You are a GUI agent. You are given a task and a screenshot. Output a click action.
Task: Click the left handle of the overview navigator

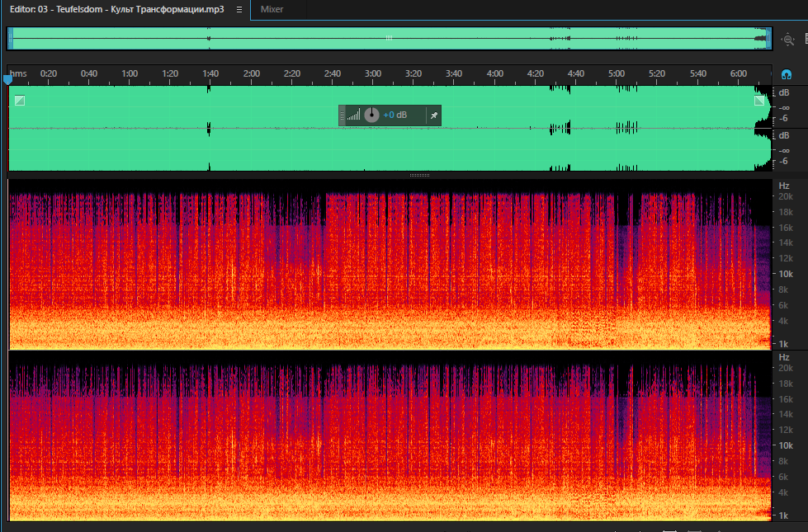click(10, 39)
